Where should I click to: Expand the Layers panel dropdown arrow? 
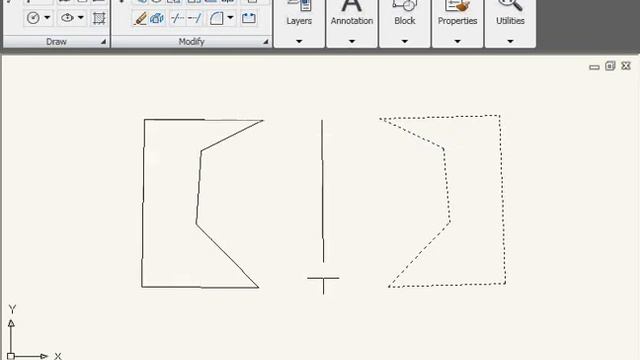point(299,41)
